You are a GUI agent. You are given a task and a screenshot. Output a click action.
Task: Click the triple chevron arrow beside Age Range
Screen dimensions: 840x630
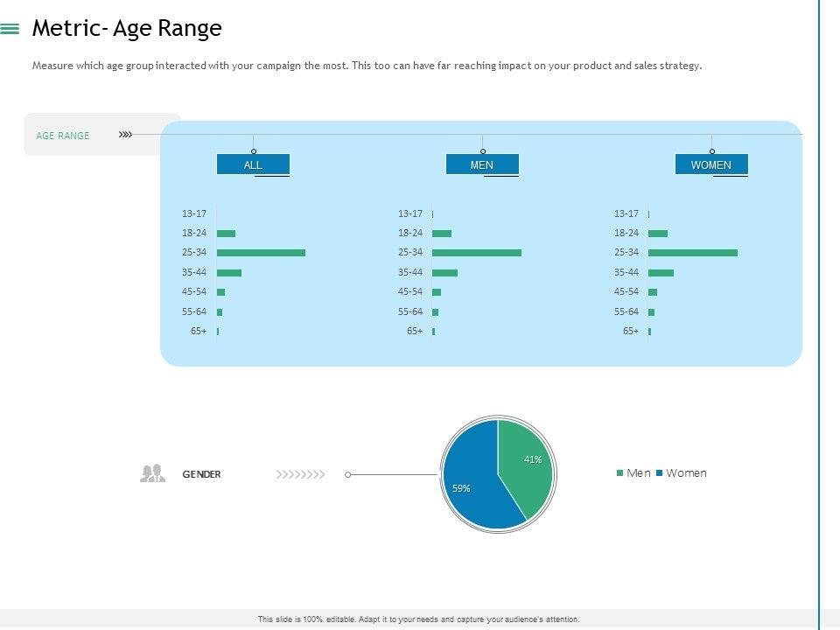125,135
